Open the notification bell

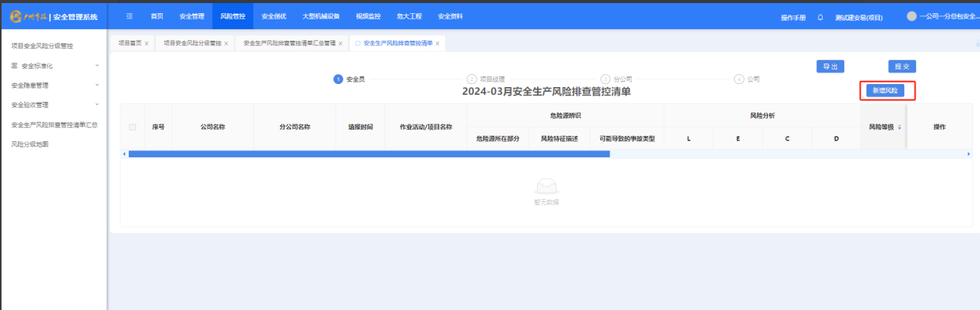tap(820, 17)
